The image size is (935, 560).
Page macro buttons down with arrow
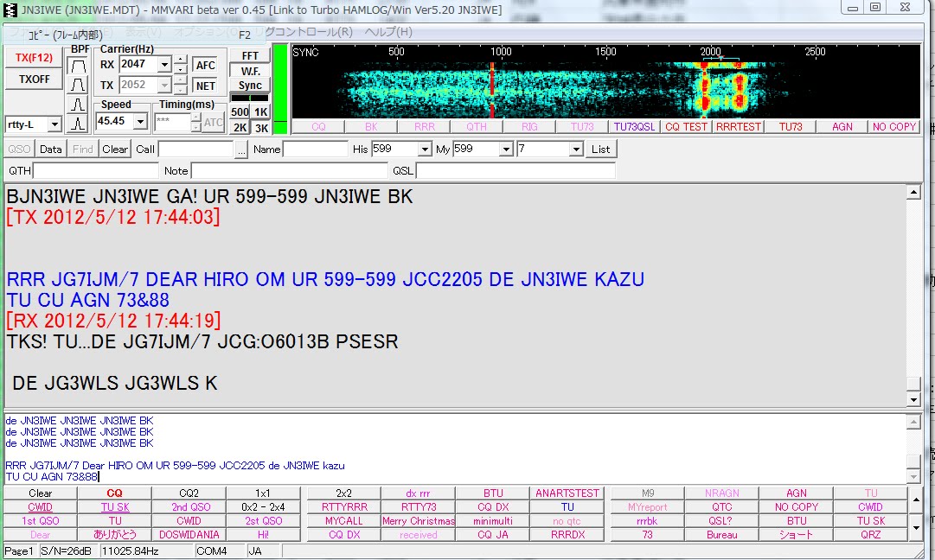coord(916,528)
